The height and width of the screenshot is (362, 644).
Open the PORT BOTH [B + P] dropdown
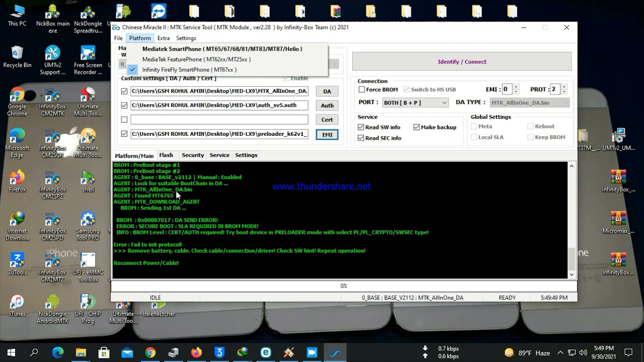click(x=415, y=103)
